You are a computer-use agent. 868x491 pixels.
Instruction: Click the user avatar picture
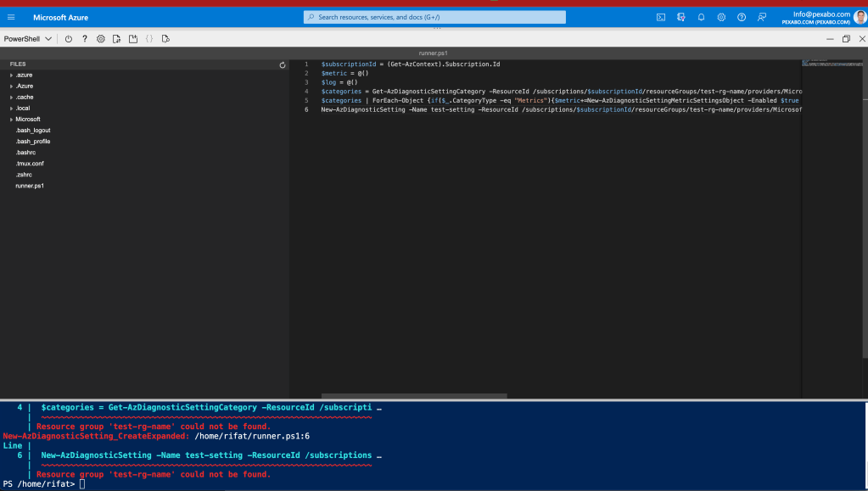point(860,17)
